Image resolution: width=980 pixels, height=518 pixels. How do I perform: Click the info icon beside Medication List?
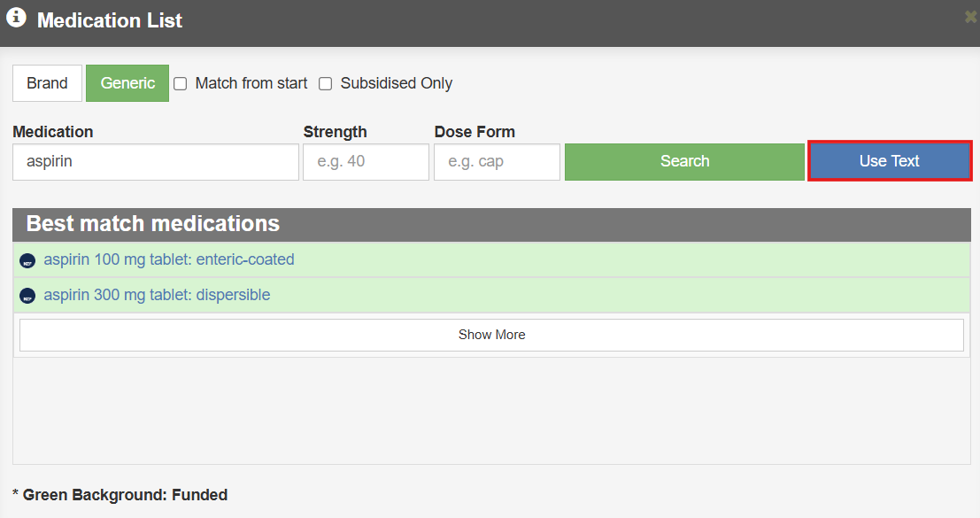(16, 19)
